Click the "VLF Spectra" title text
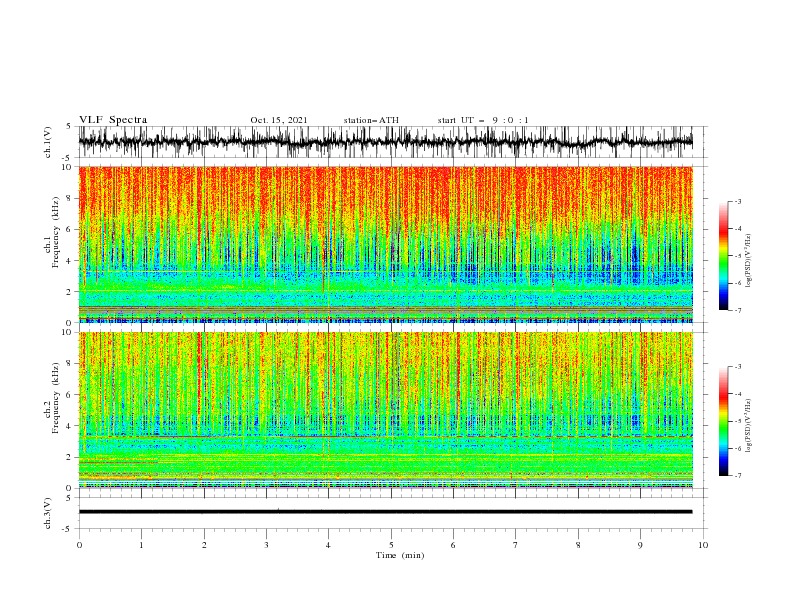 click(113, 120)
